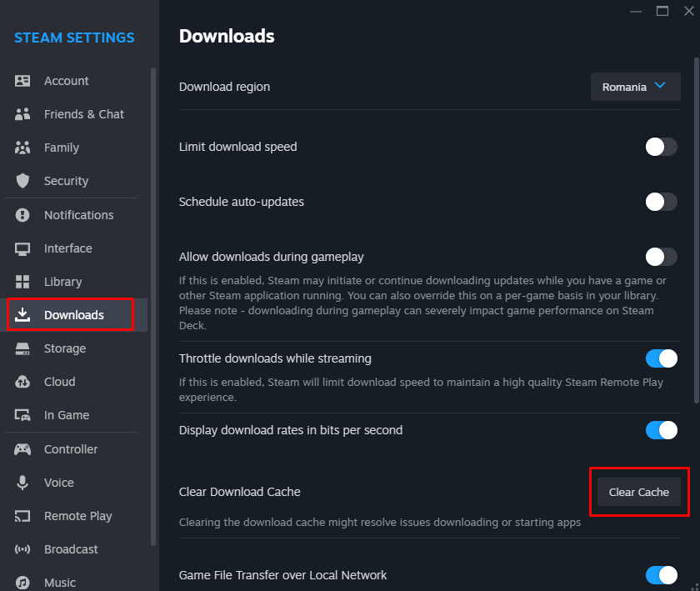Enable the Limit download speed toggle

click(661, 147)
